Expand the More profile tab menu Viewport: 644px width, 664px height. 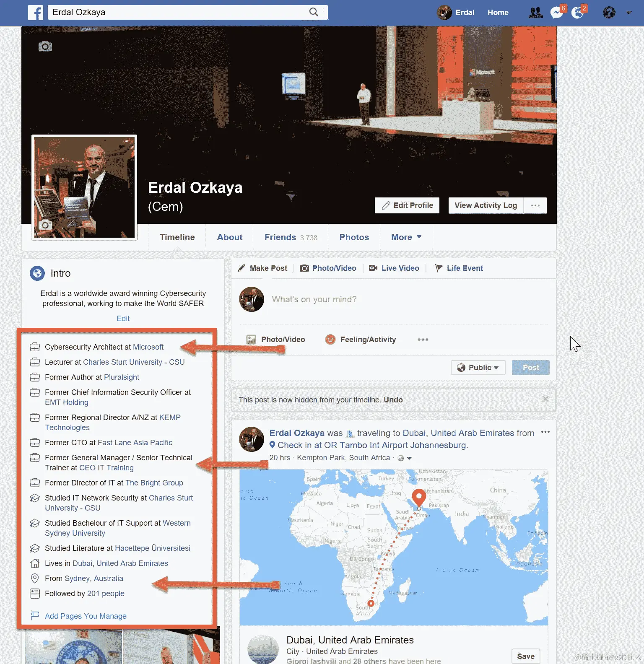point(406,237)
